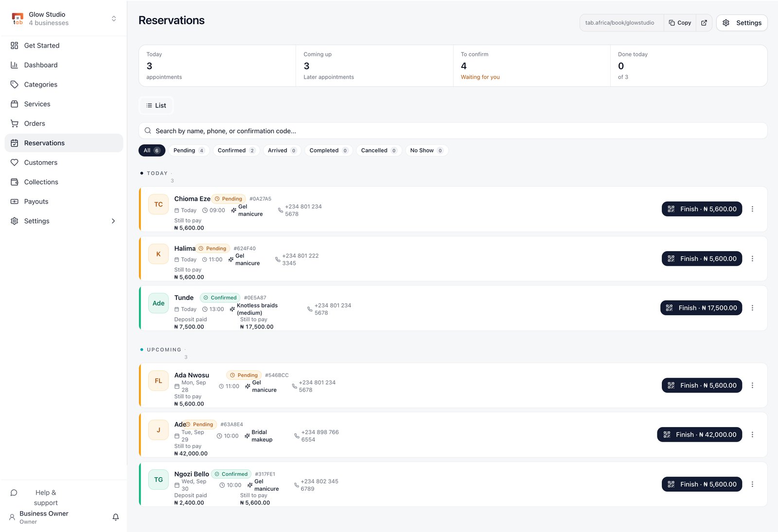Image resolution: width=778 pixels, height=532 pixels.
Task: Expand the Glow Studio business switcher
Action: coord(114,18)
